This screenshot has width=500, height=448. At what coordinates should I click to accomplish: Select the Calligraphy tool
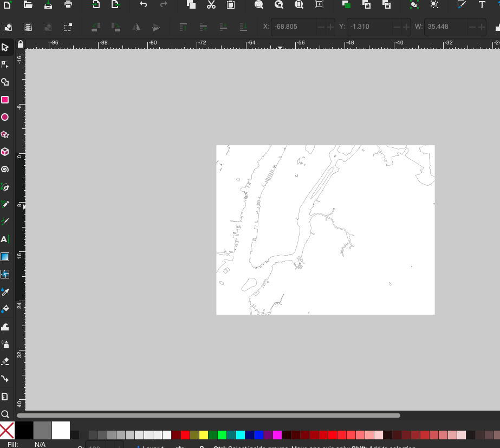click(5, 222)
